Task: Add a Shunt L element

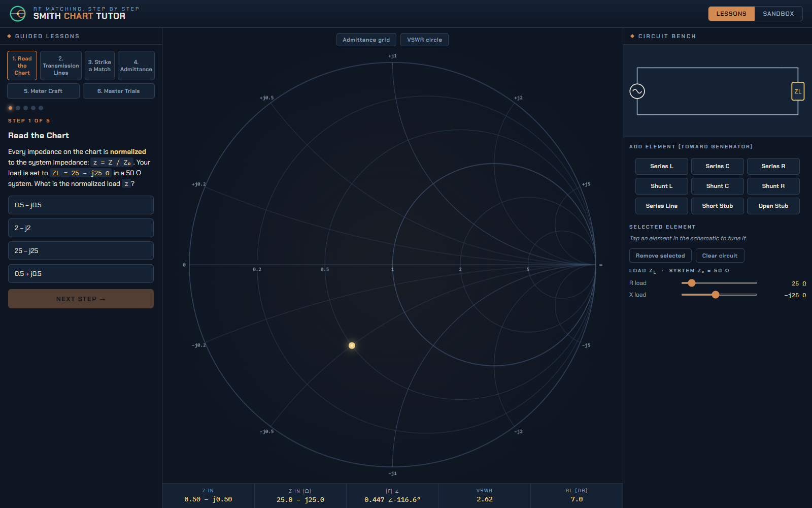Action: (662, 186)
